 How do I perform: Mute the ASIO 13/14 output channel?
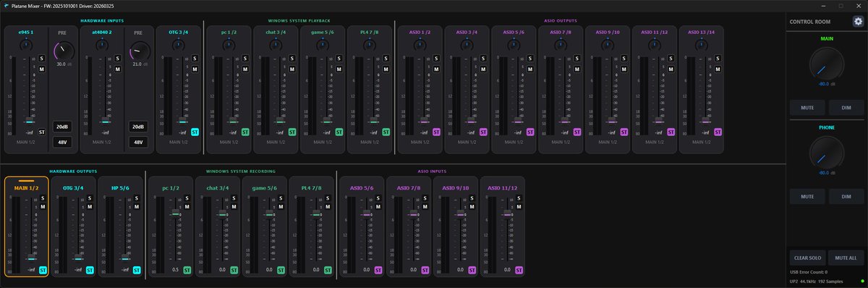pyautogui.click(x=718, y=69)
